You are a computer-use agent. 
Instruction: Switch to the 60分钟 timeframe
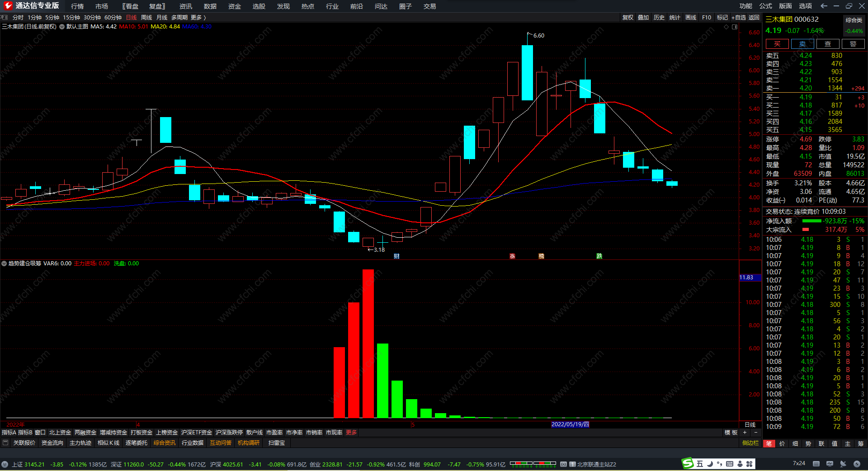pos(113,17)
